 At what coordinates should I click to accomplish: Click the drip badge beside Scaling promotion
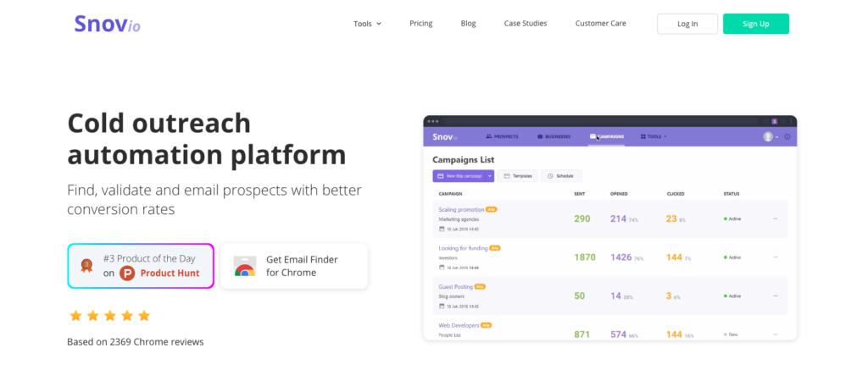(x=492, y=210)
